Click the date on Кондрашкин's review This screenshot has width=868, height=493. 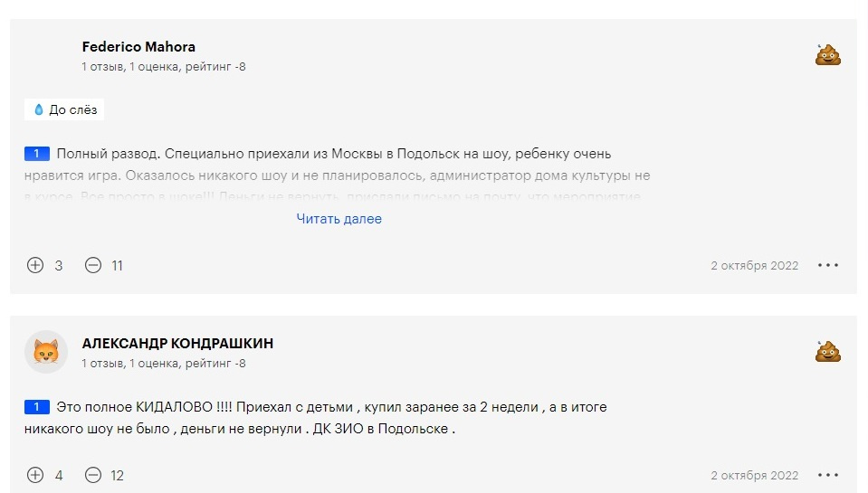coord(754,476)
